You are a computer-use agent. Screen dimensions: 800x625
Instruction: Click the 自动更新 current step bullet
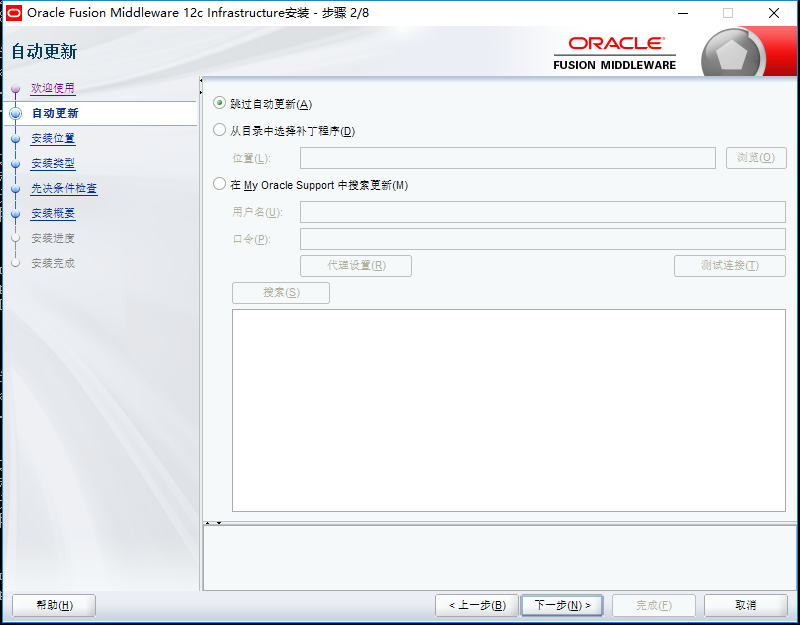pyautogui.click(x=16, y=113)
